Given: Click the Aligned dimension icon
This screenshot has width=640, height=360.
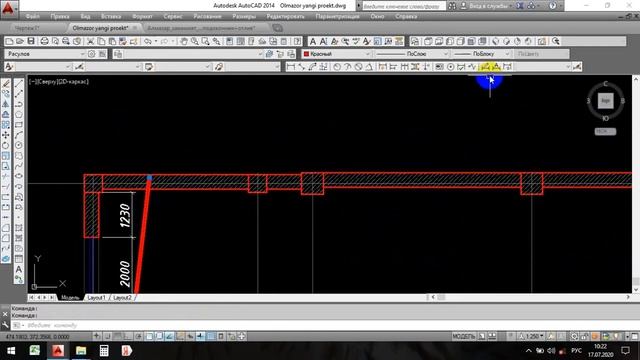Looking at the screenshot, I should [x=301, y=67].
